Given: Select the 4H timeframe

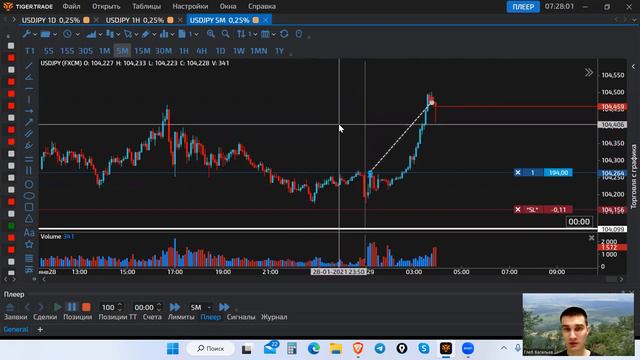Looking at the screenshot, I should 202,51.
